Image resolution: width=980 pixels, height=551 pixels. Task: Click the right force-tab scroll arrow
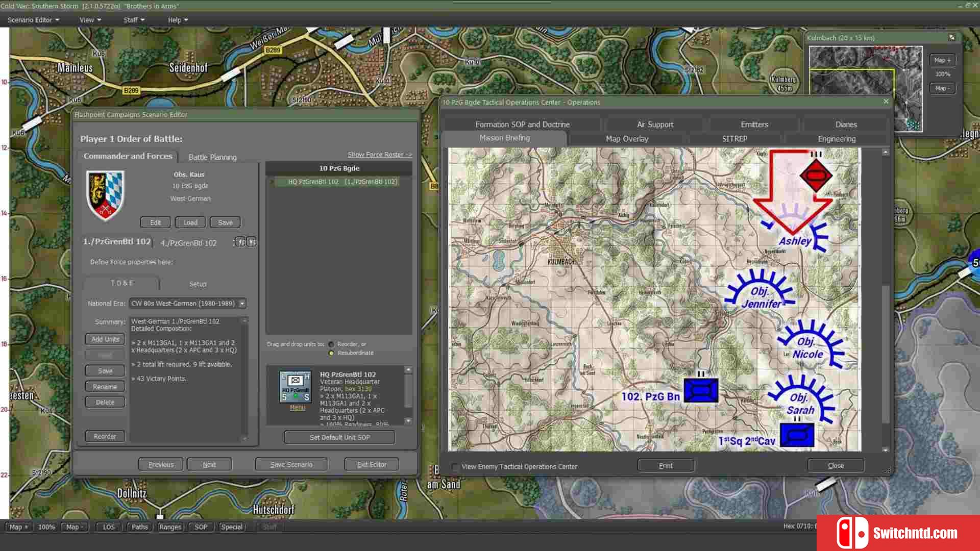tap(252, 242)
